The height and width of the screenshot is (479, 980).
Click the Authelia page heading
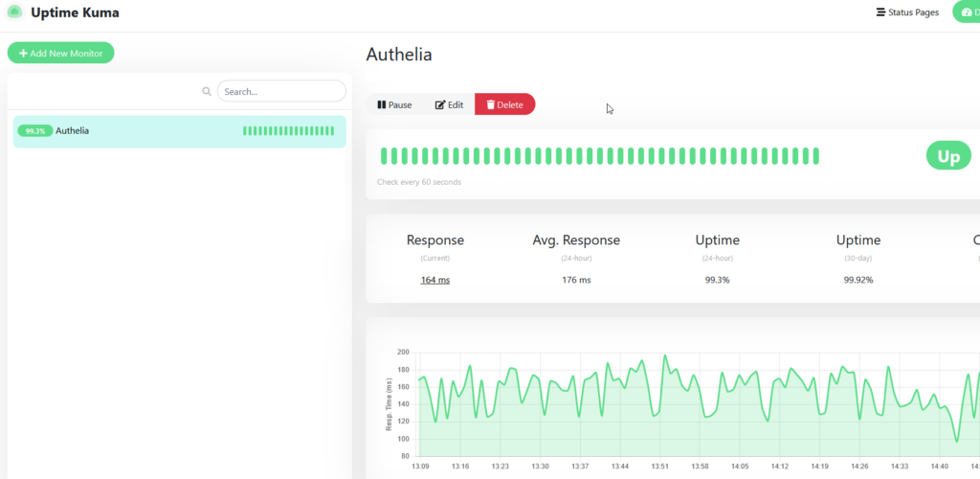pos(399,55)
